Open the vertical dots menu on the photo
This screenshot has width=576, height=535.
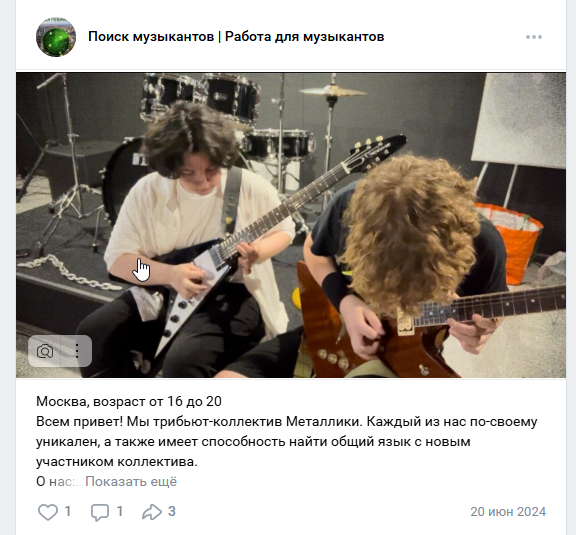[x=77, y=351]
